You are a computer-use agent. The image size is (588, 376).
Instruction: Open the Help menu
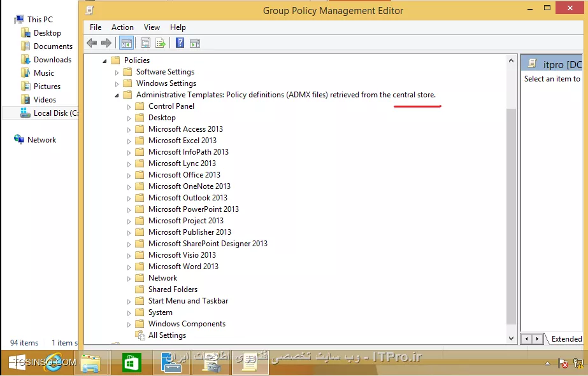178,27
